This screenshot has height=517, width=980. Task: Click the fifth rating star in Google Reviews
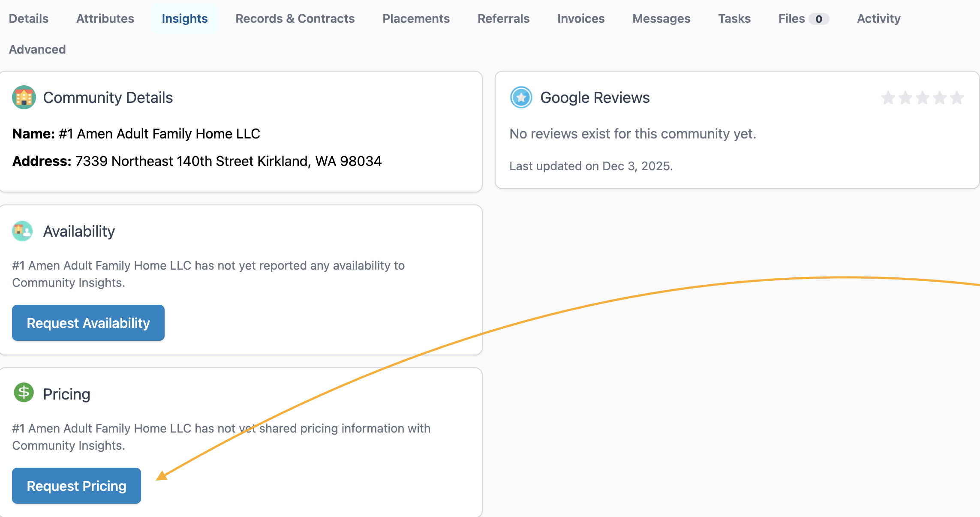(956, 98)
